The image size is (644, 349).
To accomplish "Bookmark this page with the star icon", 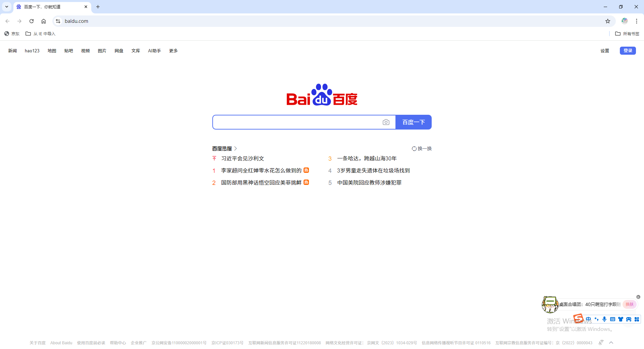I will 608,21.
